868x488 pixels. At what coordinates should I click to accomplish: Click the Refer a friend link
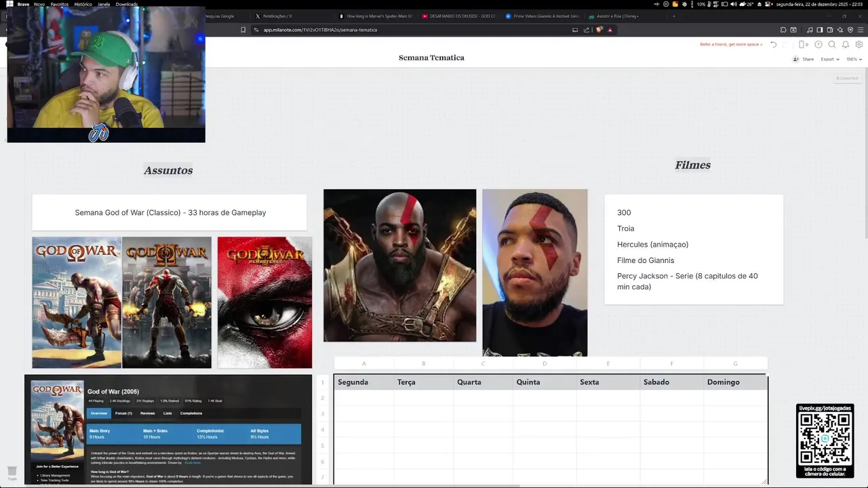pyautogui.click(x=731, y=45)
